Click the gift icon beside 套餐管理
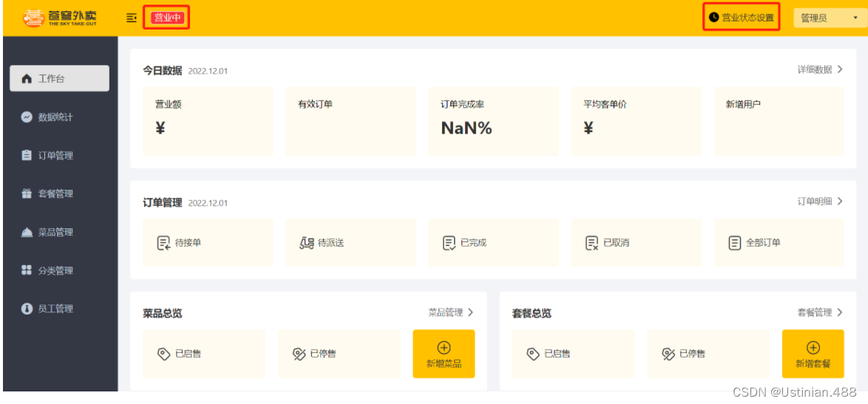Image resolution: width=868 pixels, height=404 pixels. click(27, 194)
